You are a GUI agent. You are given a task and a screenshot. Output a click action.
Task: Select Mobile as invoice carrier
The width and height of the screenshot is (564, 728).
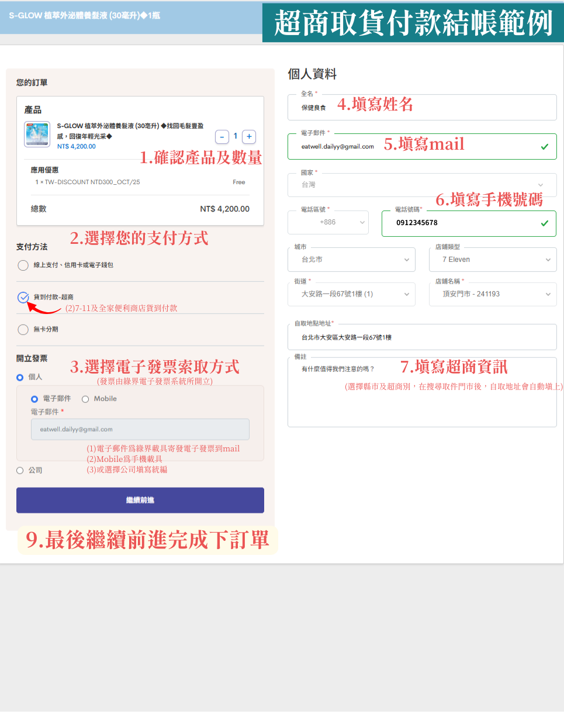(85, 398)
